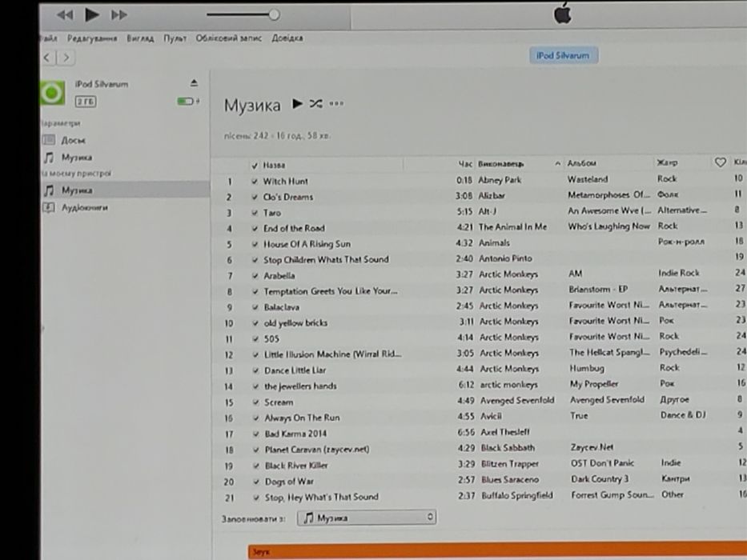Viewport: 747px width, 560px height.
Task: Click album 'Dark Country 3' cell
Action: 600,479
